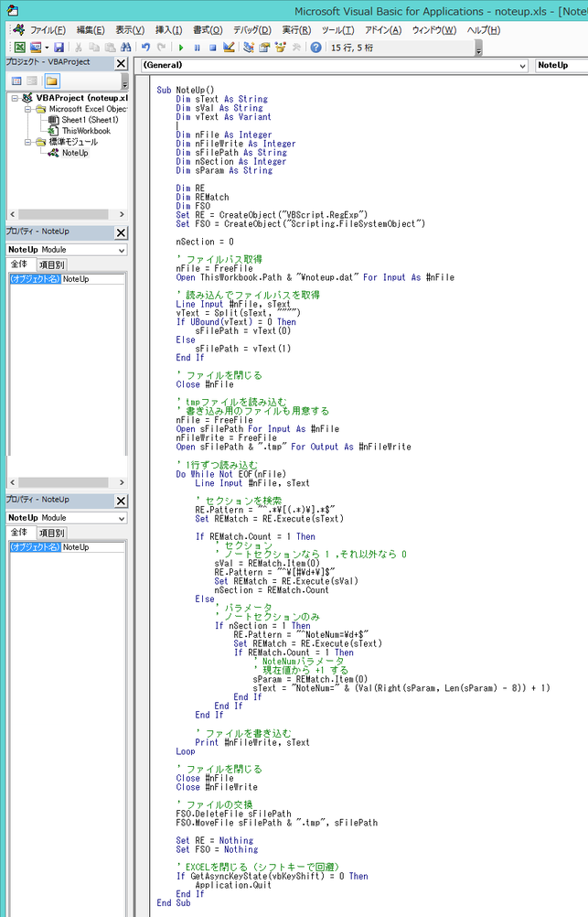Click the 'Sub NoteUp()' code line
588x917 pixels.
pyautogui.click(x=186, y=90)
